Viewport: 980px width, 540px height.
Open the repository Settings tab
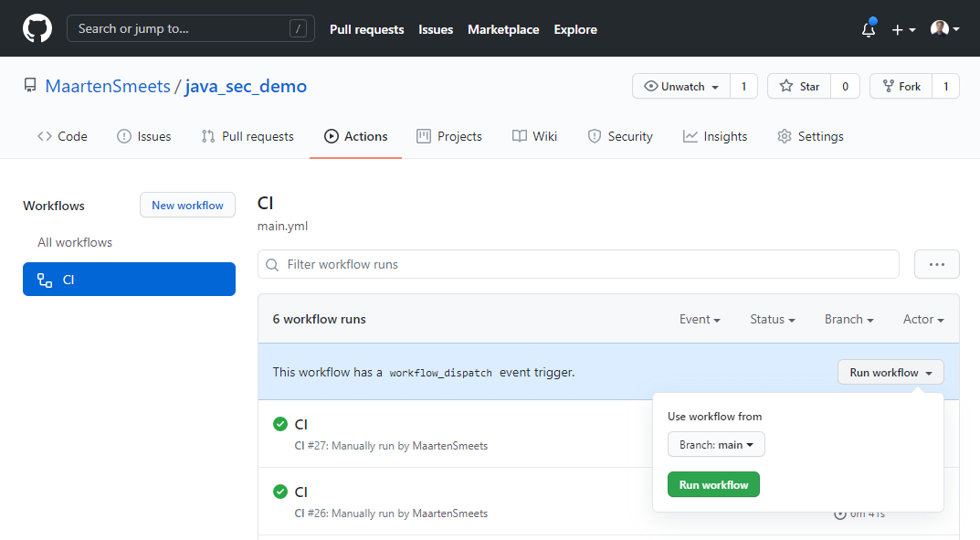click(x=810, y=136)
